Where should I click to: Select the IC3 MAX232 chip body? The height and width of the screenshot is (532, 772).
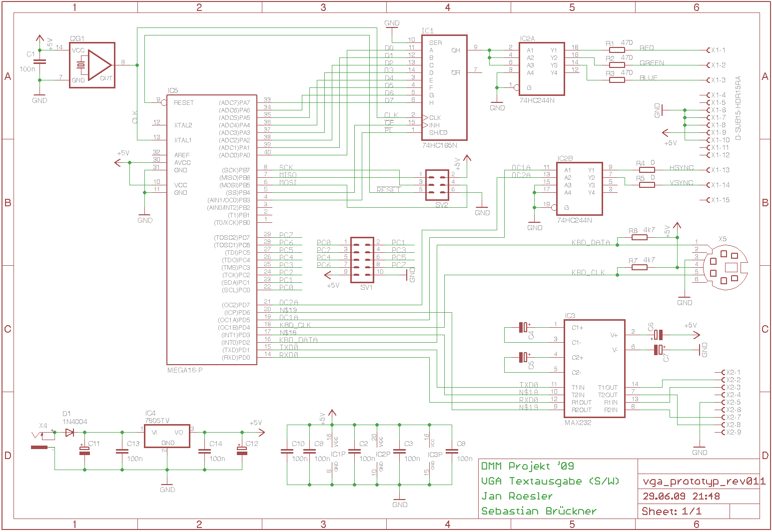595,369
